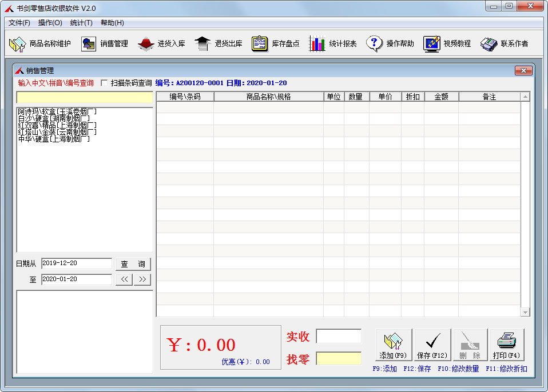
Task: Select 红双喜\精品[上海制烟厂] in product list
Action: coord(57,125)
